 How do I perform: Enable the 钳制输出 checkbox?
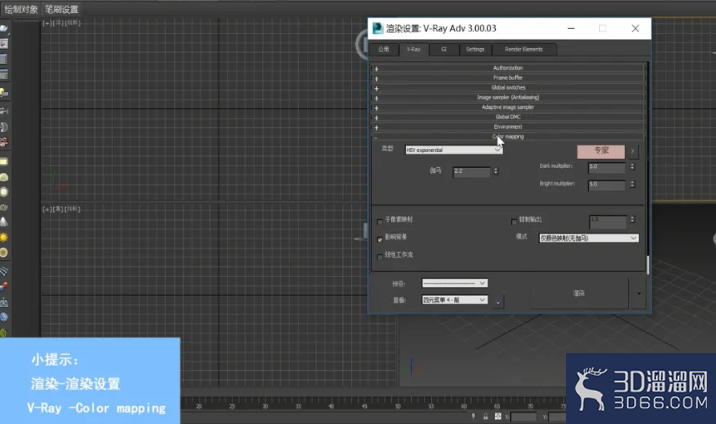click(514, 221)
